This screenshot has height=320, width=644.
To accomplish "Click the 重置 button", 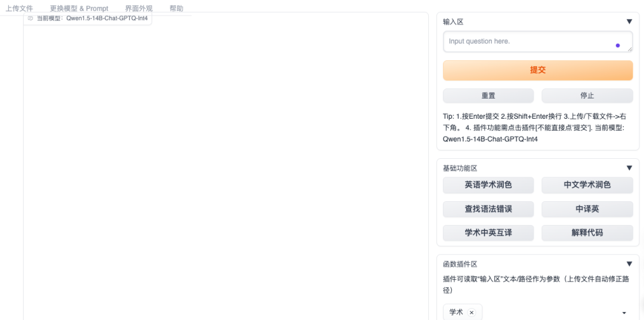I will tap(488, 96).
